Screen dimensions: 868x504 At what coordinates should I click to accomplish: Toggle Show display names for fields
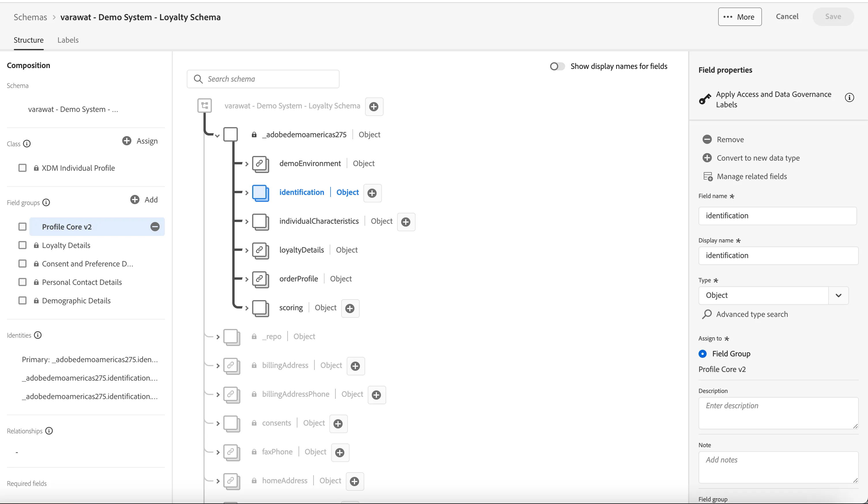[557, 66]
